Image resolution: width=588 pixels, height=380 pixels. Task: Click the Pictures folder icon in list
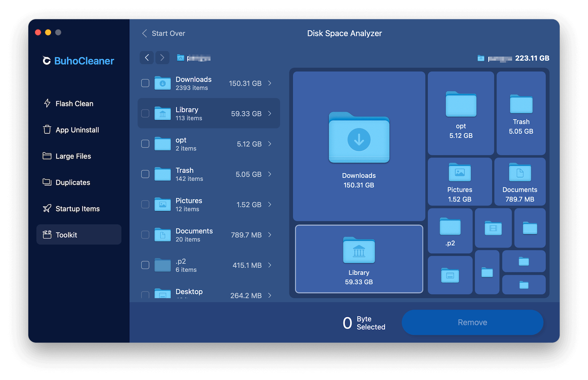point(162,205)
